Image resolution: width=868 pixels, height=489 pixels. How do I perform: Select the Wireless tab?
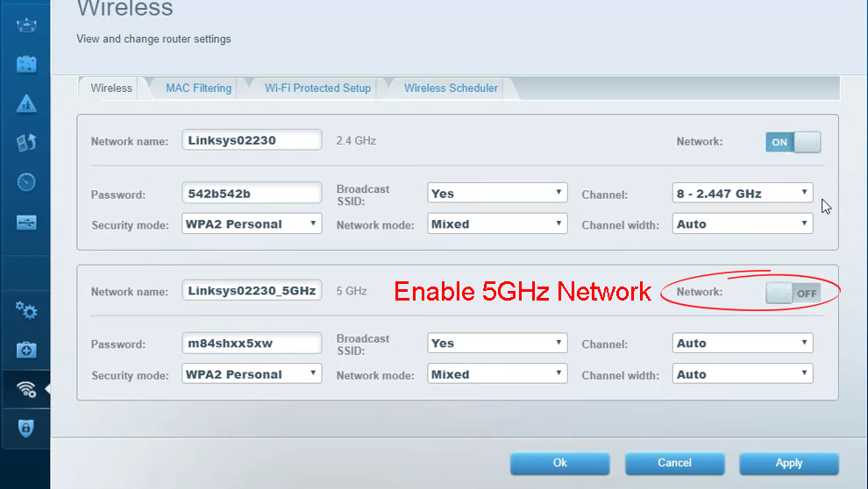tap(111, 88)
